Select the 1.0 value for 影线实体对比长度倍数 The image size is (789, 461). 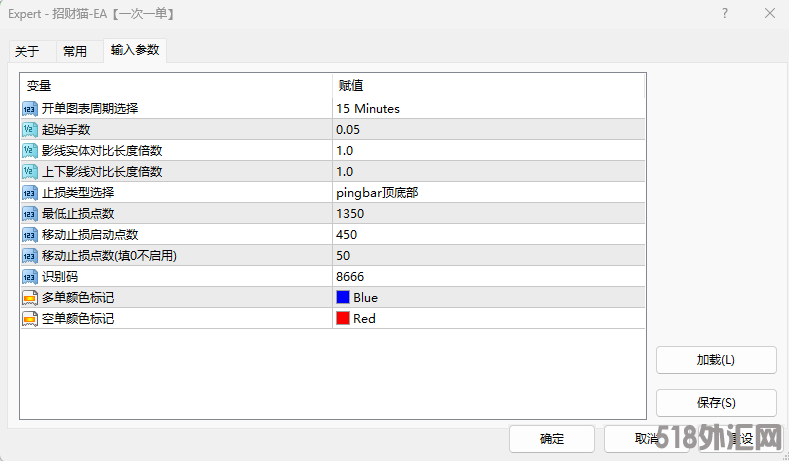click(345, 151)
